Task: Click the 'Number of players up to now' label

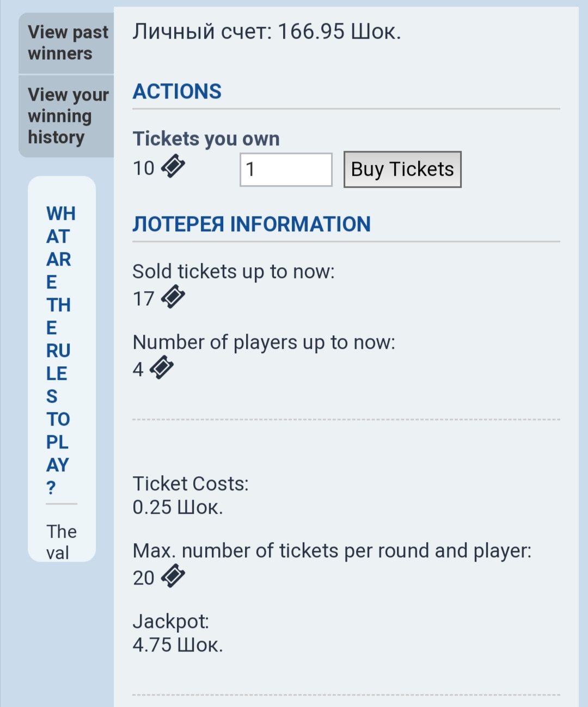Action: click(264, 342)
